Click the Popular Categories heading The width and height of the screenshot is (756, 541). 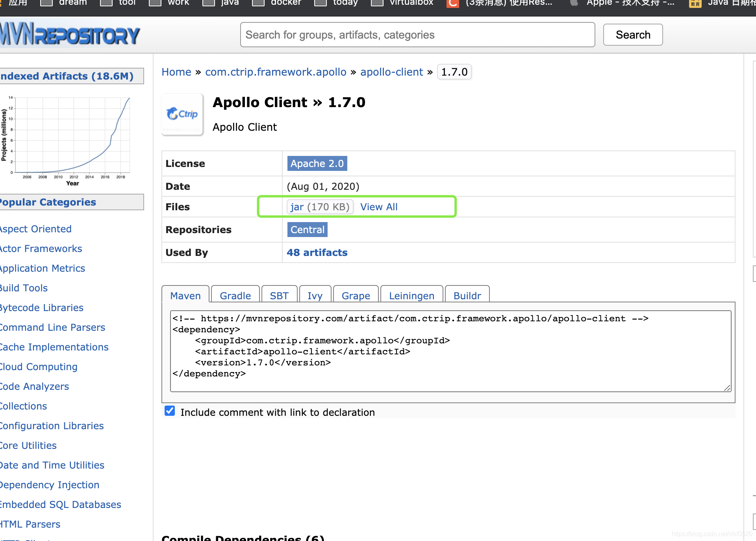[x=48, y=202]
